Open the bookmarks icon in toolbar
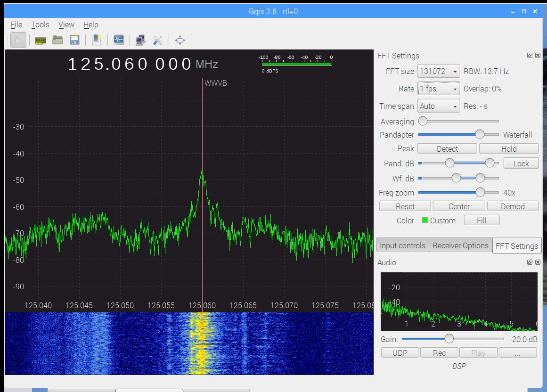This screenshot has height=392, width=547. [x=97, y=41]
